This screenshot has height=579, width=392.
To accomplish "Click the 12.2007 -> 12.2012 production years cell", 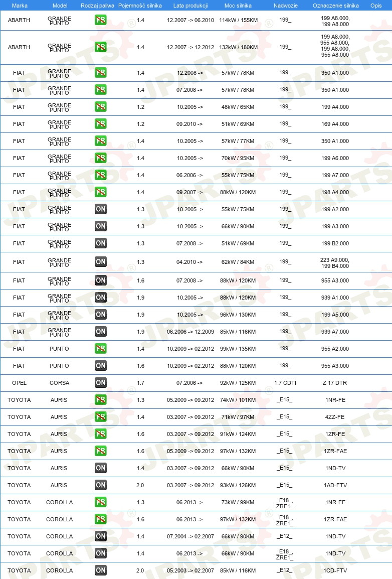I will [190, 47].
